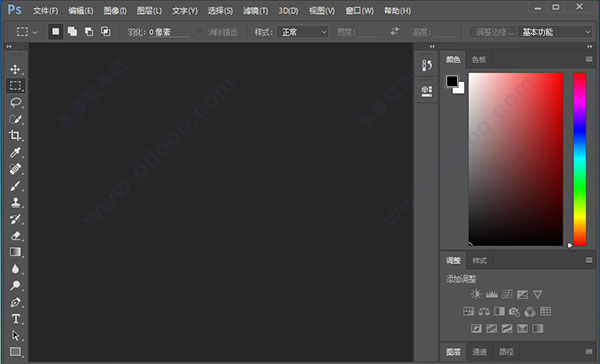Select the Rectangular Marquee tool in toolbox

(15, 86)
